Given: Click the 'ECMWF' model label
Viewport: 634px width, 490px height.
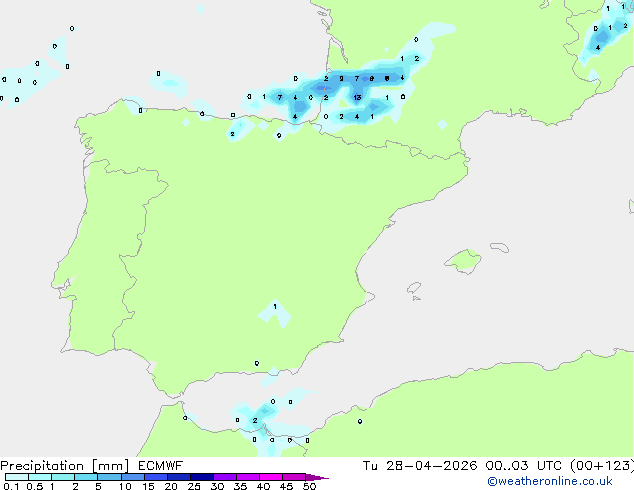Looking at the screenshot, I should coord(161,466).
